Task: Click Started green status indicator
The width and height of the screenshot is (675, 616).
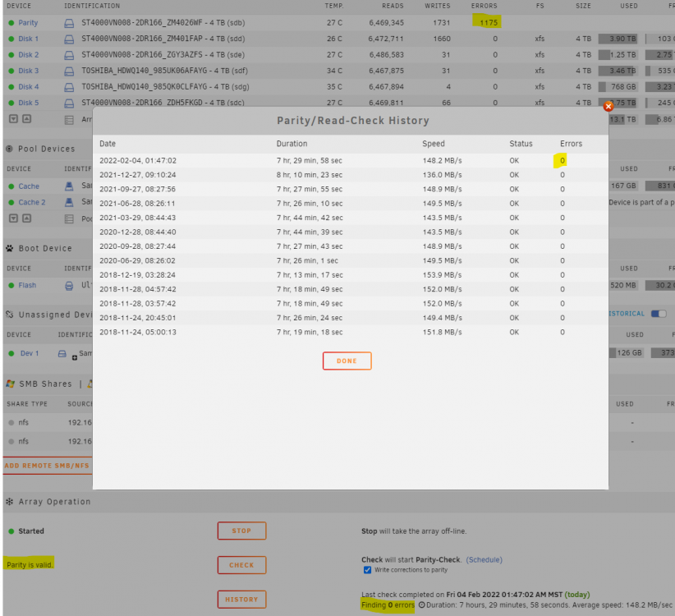Action: coord(11,531)
